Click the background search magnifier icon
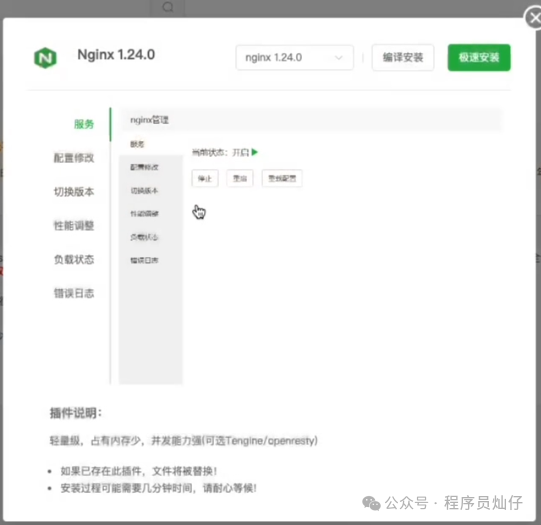The image size is (541, 525). (x=168, y=7)
